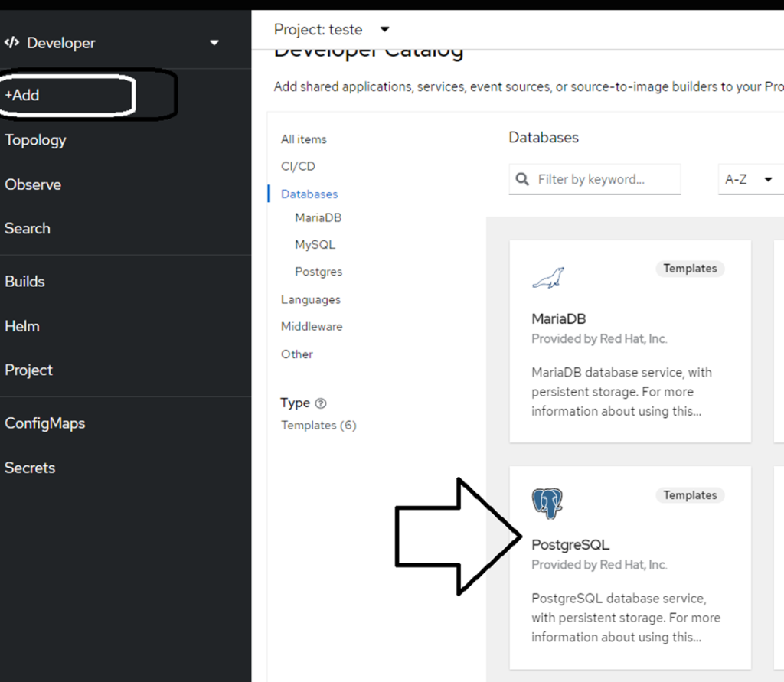Select the MySQL subcategory filter
The height and width of the screenshot is (682, 784).
click(315, 244)
